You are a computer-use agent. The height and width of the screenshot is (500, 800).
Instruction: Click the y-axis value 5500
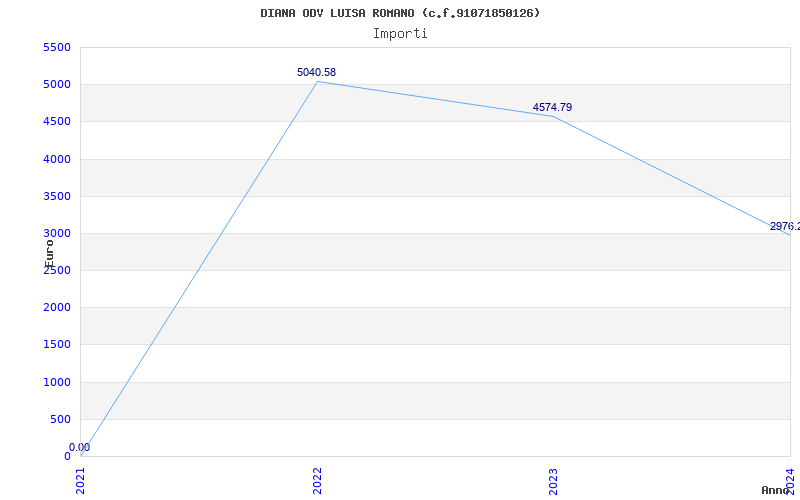pyautogui.click(x=57, y=47)
